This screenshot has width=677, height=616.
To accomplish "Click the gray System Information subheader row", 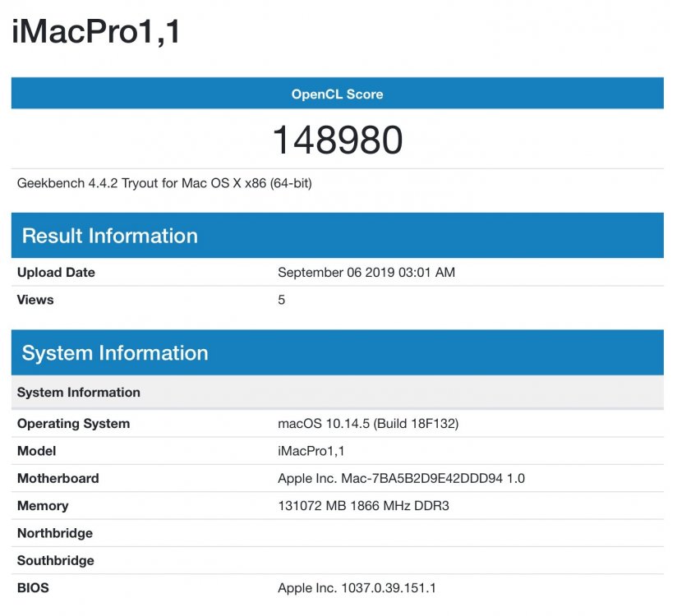I will coord(337,392).
